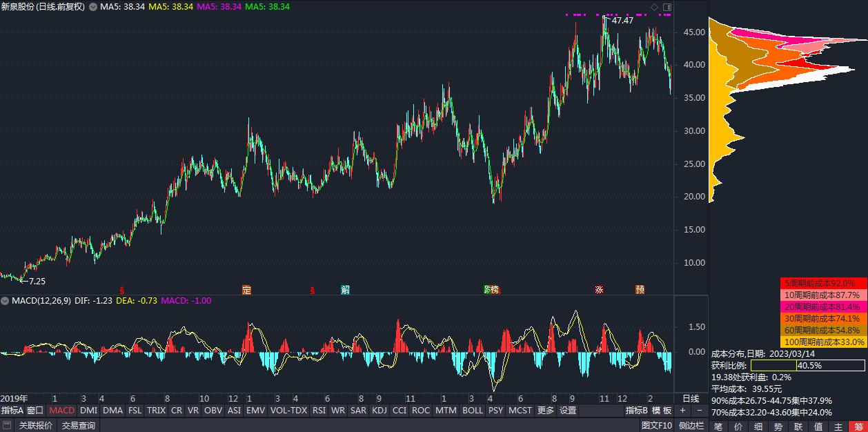Open indicator 设置 settings
This screenshot has width=868, height=432.
click(x=568, y=410)
